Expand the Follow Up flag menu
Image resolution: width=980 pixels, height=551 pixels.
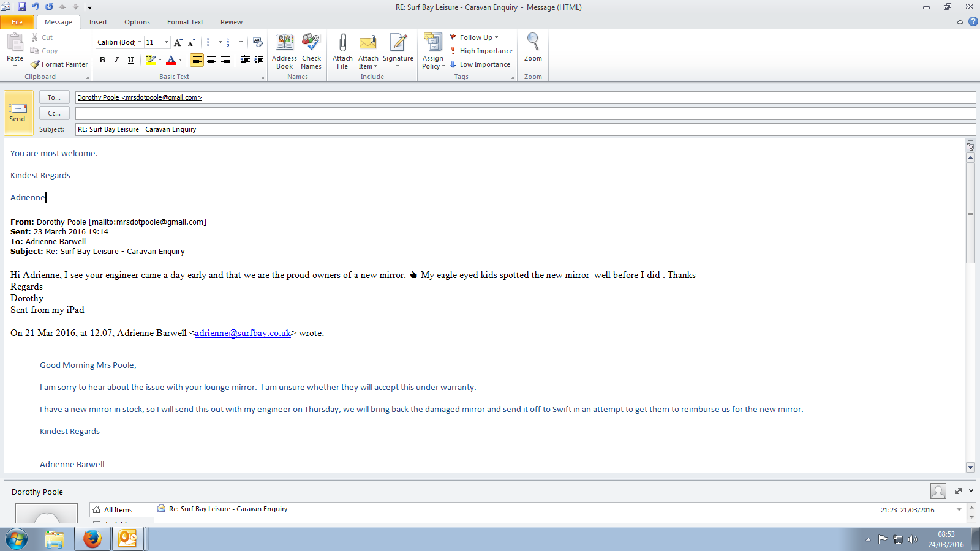(475, 37)
